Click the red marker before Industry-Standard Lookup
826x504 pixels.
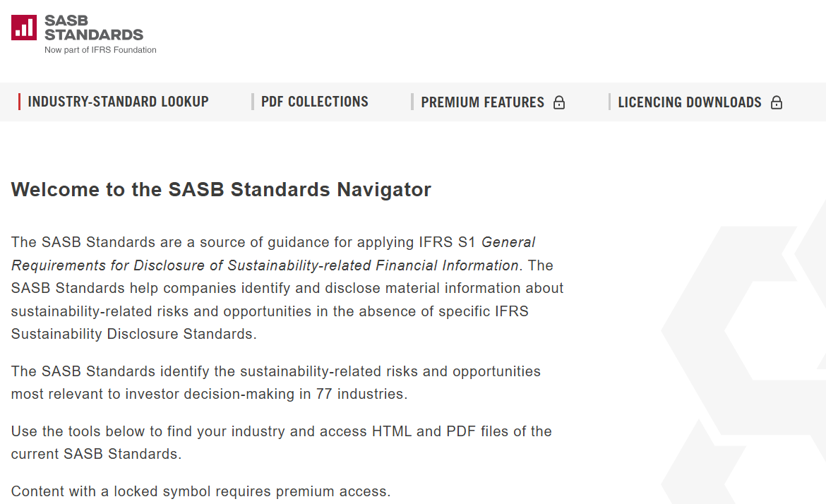pos(19,102)
